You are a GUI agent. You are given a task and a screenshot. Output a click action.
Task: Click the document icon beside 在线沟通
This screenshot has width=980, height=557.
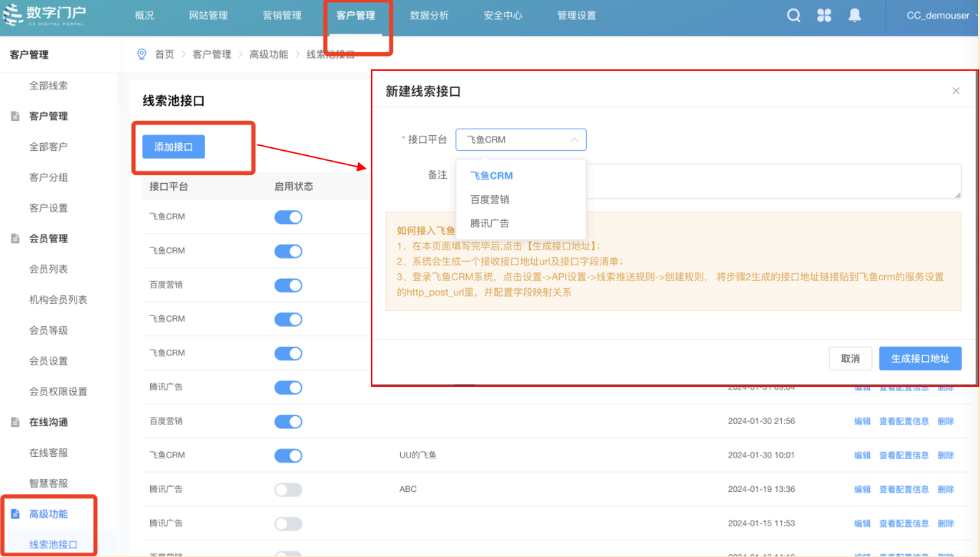[15, 422]
